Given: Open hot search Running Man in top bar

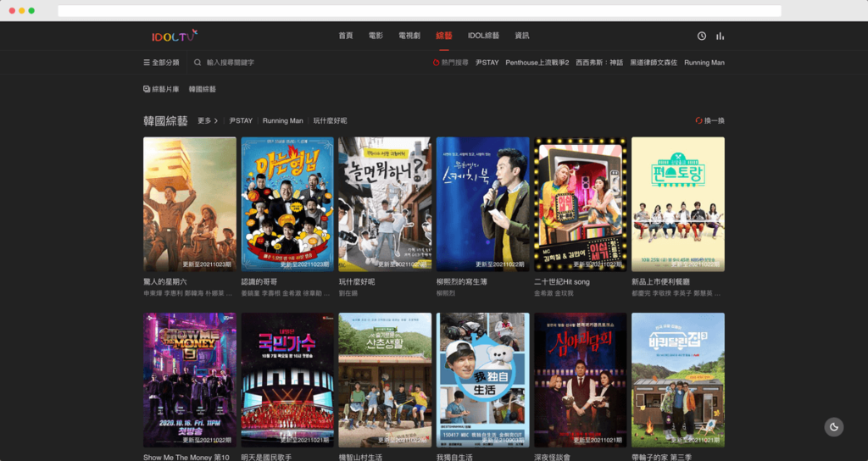Looking at the screenshot, I should (x=704, y=63).
